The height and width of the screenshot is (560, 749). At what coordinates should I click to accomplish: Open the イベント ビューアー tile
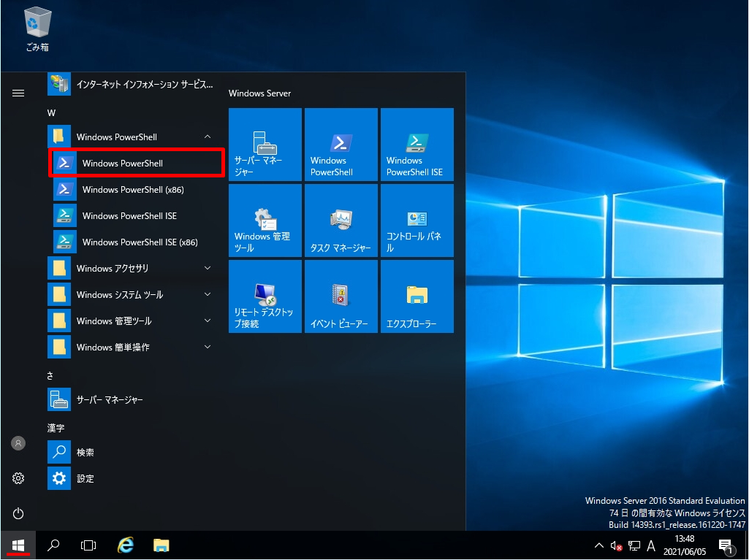341,296
